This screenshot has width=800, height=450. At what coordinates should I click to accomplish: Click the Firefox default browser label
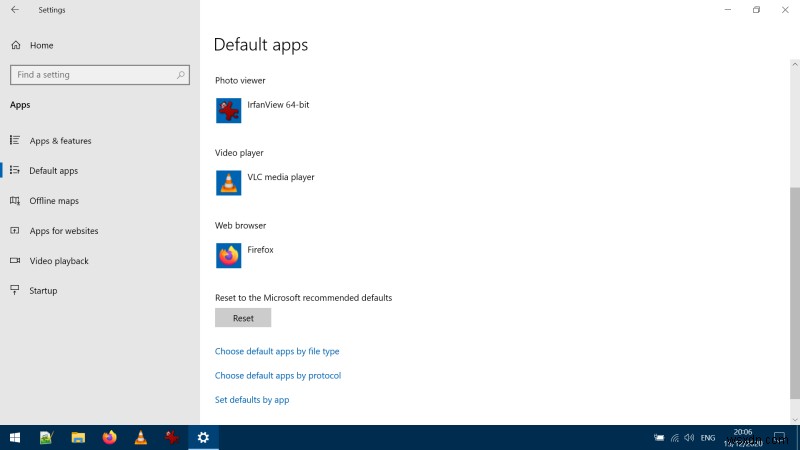(x=260, y=249)
